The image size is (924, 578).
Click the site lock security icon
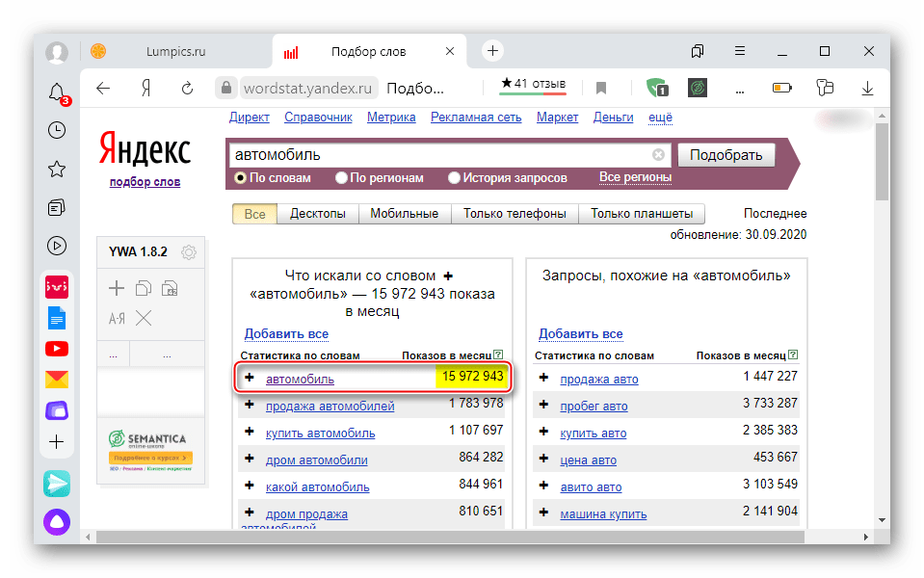226,89
